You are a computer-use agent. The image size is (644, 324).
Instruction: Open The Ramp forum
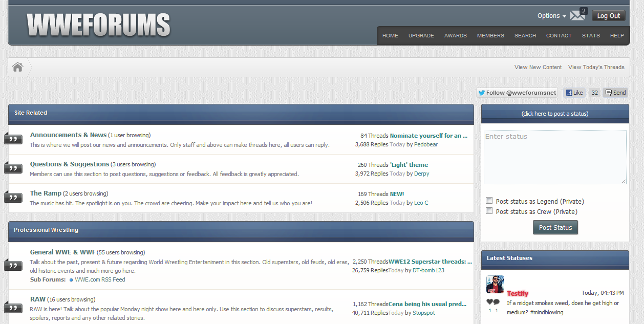pos(46,193)
